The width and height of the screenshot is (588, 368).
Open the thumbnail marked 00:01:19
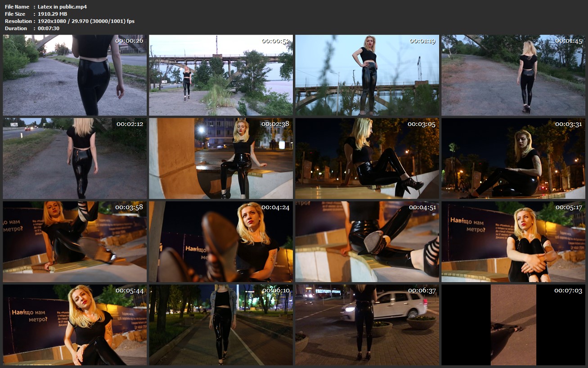(367, 75)
